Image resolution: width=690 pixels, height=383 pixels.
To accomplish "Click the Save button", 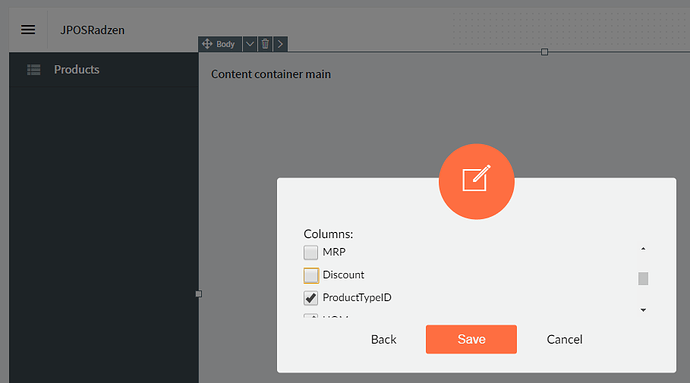I will point(471,339).
